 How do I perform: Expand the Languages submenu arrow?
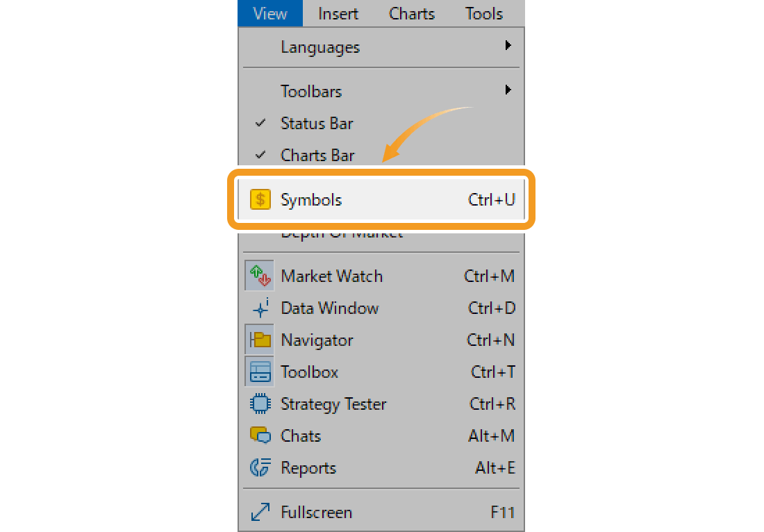pyautogui.click(x=508, y=45)
